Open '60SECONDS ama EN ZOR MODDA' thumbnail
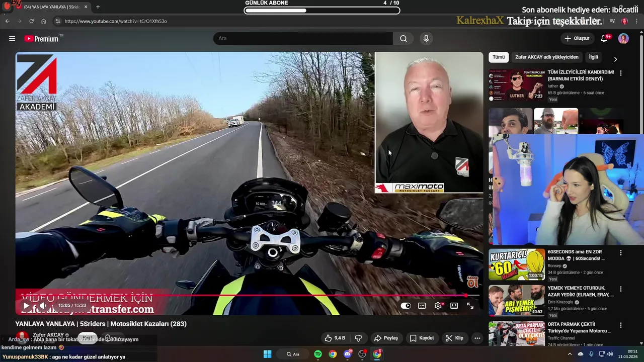 517,264
